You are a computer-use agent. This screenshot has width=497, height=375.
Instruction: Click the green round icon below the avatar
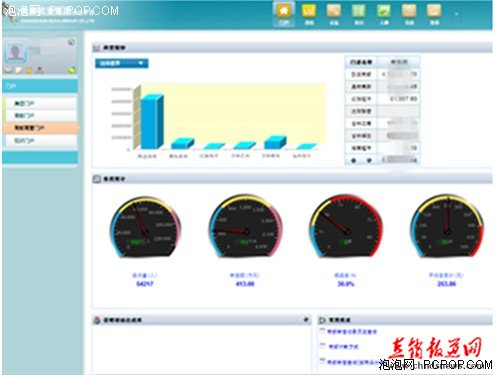coord(71,70)
